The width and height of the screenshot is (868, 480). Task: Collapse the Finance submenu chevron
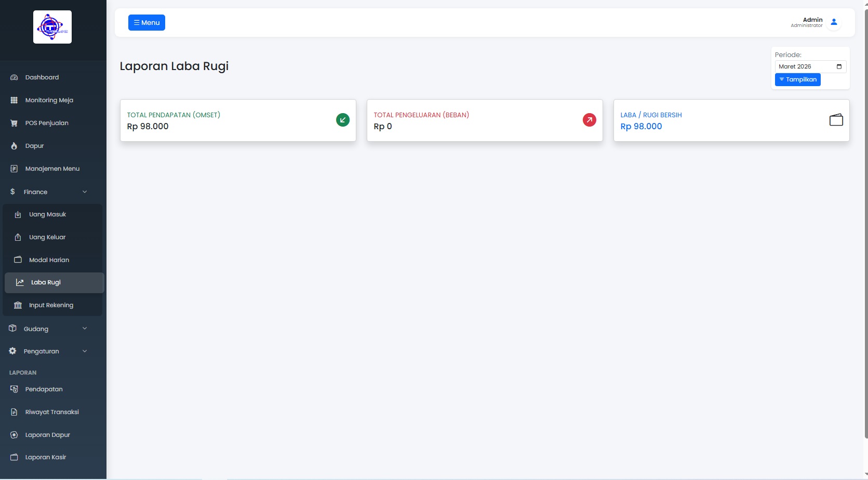(85, 191)
